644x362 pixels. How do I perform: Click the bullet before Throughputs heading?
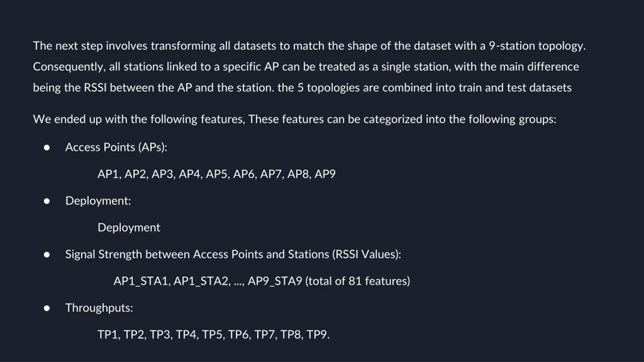(47, 308)
